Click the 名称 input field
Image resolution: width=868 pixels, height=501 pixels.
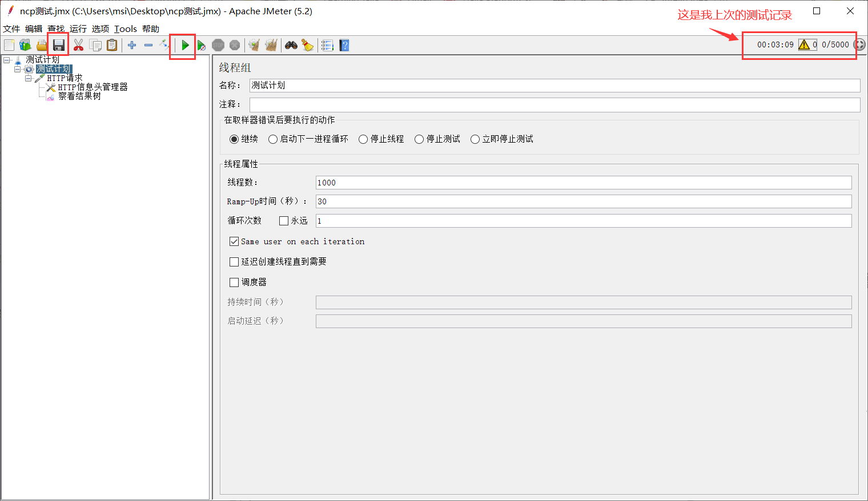coord(554,86)
